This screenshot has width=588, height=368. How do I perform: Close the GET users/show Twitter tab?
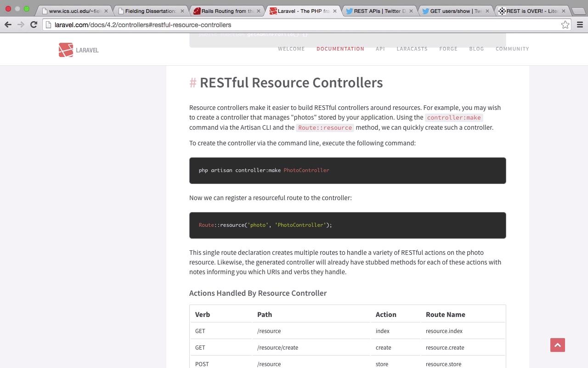pos(487,11)
